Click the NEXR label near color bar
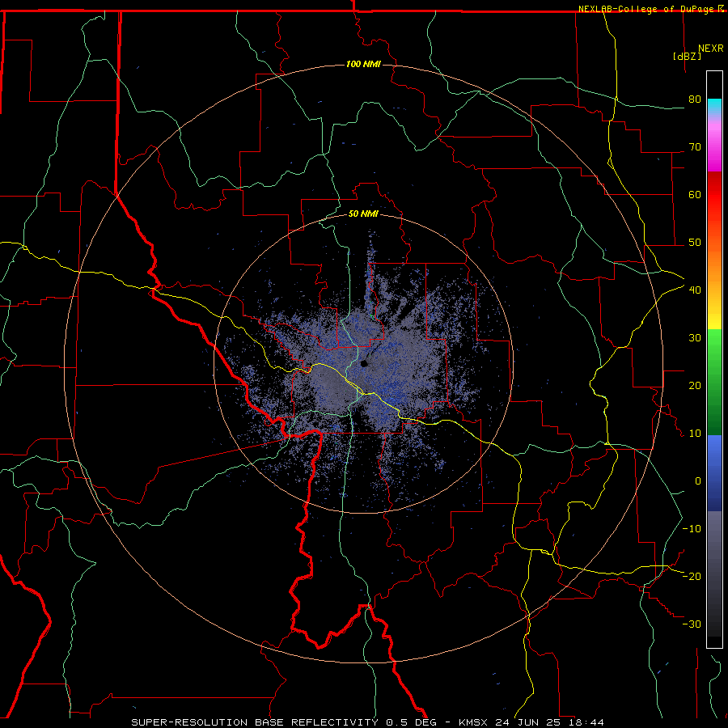728x728 pixels. (x=711, y=49)
